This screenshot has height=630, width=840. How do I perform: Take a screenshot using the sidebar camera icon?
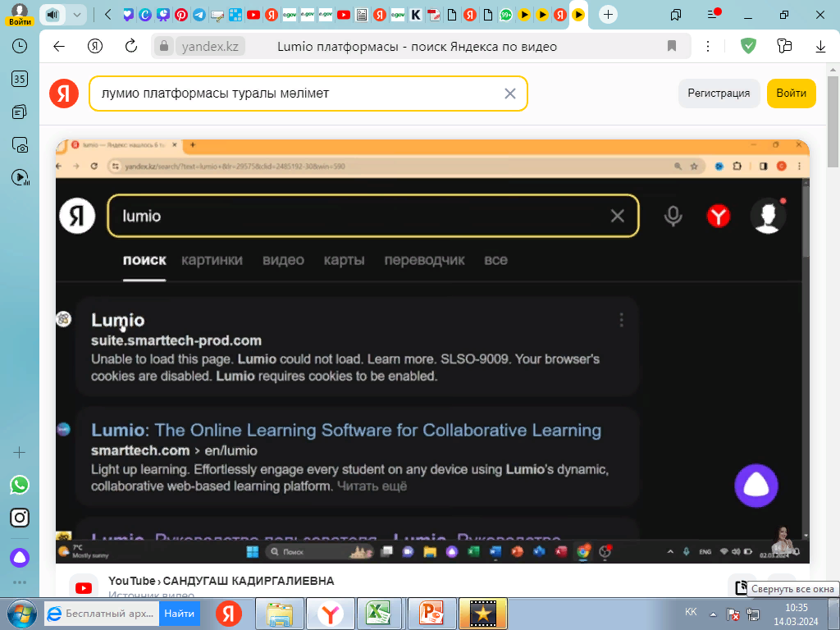coord(20,144)
